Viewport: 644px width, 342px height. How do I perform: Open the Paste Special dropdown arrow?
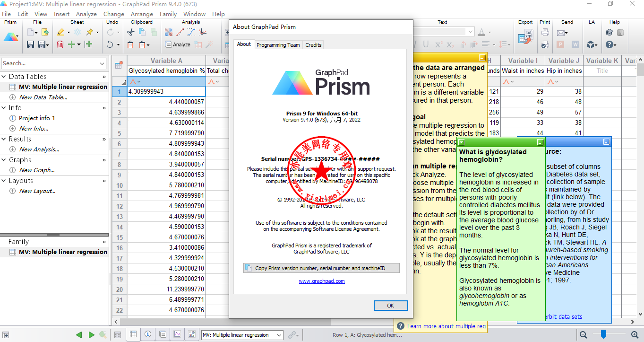(x=148, y=45)
